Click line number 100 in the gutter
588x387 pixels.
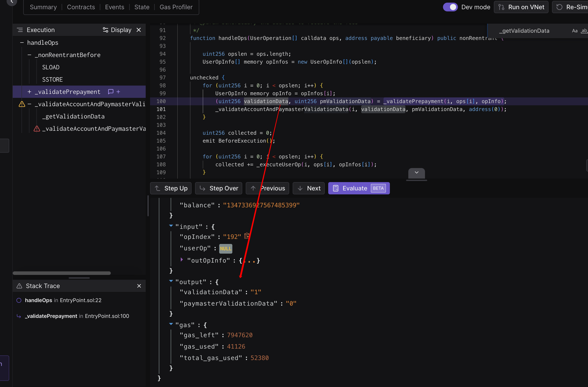tap(161, 101)
